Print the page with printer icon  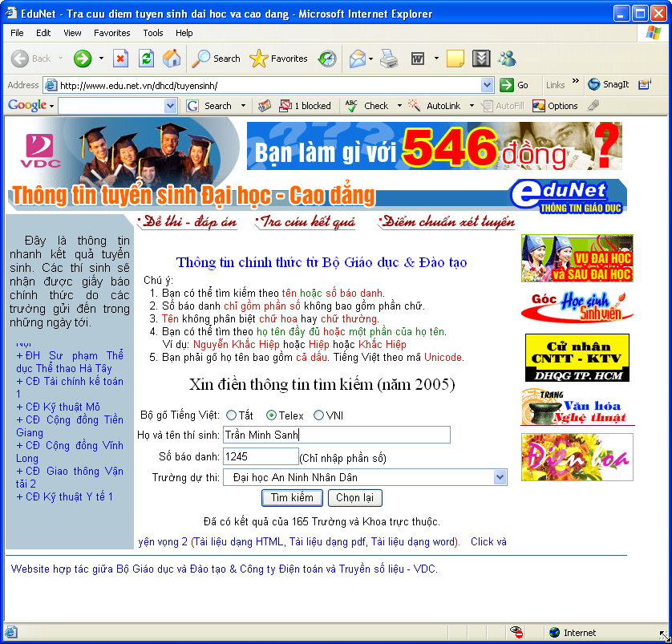[389, 59]
